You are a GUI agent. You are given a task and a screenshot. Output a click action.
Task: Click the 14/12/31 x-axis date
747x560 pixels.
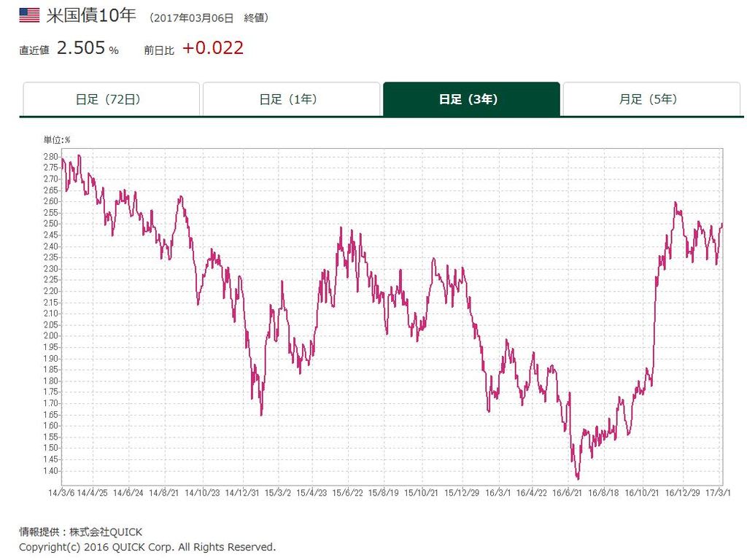(242, 492)
